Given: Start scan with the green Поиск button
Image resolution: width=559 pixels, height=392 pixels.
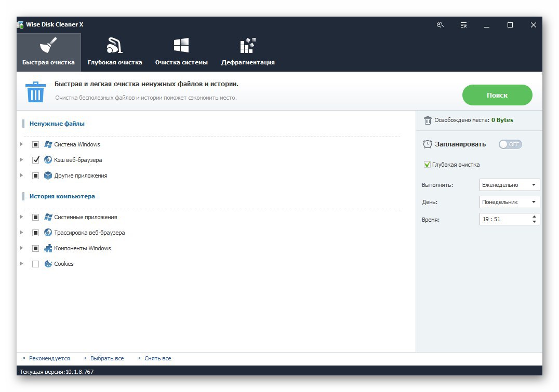Looking at the screenshot, I should pos(497,95).
